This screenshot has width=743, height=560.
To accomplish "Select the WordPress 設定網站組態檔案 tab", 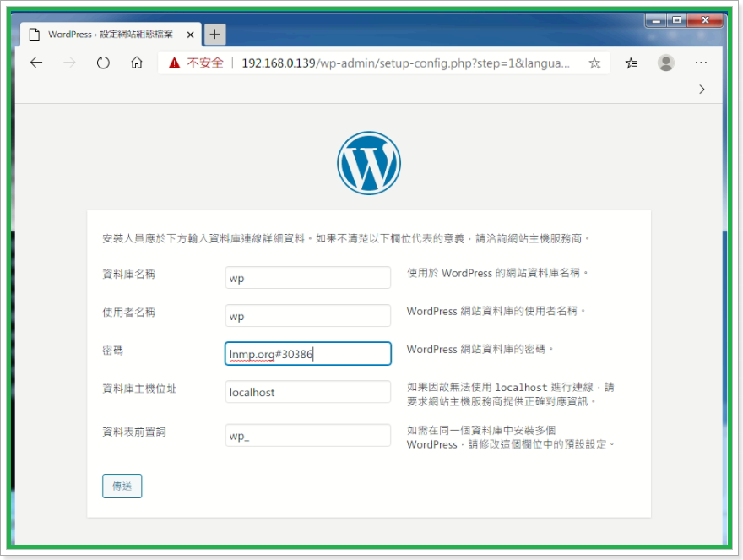I will pyautogui.click(x=111, y=34).
